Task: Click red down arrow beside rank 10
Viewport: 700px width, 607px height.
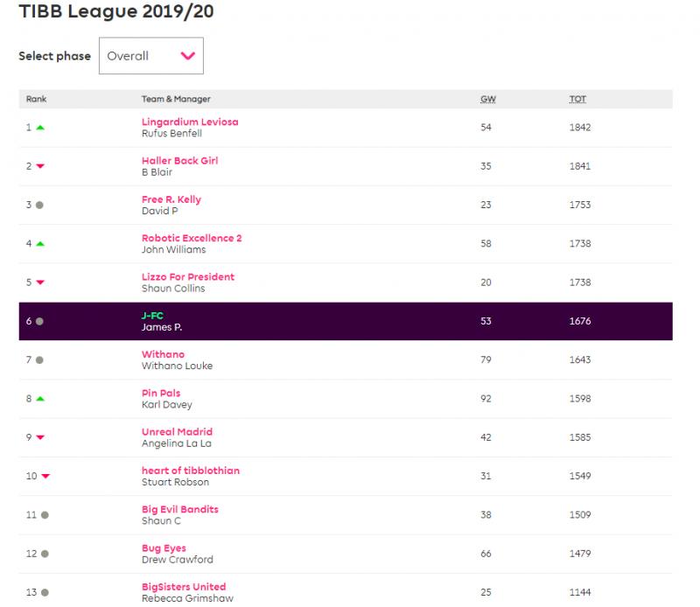Action: (x=45, y=476)
